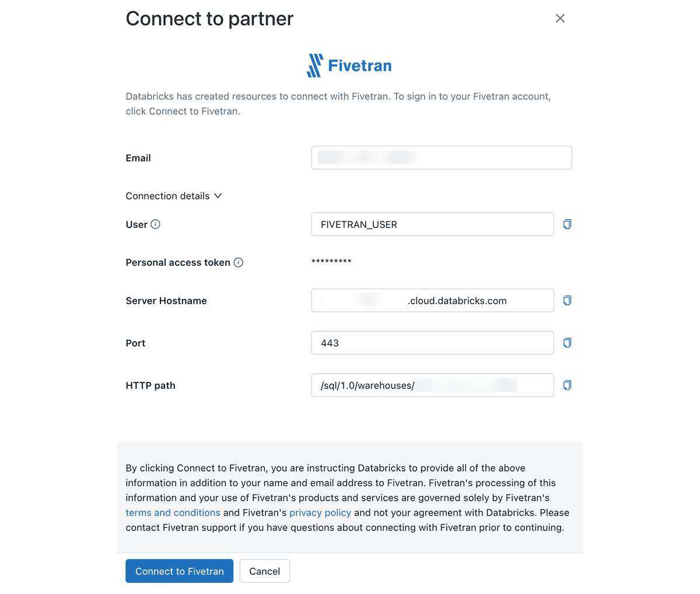700x594 pixels.
Task: Copy the Port 443 value
Action: point(567,343)
